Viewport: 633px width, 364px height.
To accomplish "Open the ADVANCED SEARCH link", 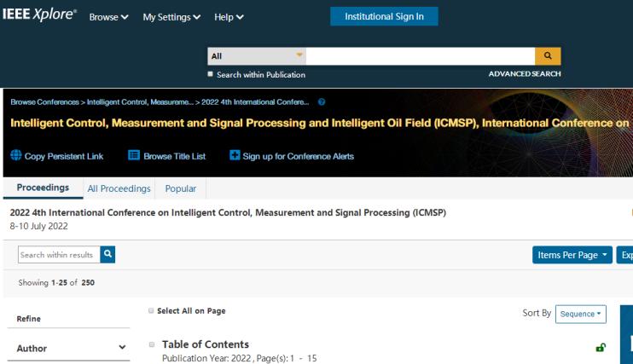I will (x=524, y=73).
